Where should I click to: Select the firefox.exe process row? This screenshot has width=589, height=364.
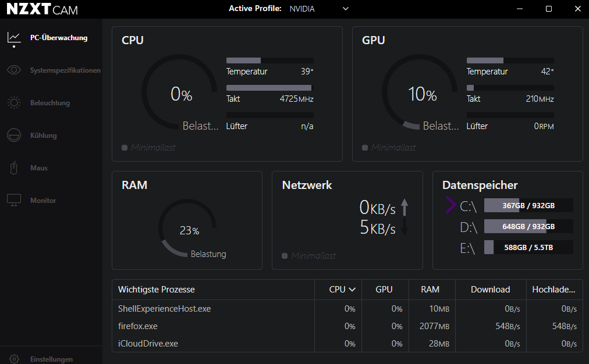pyautogui.click(x=138, y=326)
